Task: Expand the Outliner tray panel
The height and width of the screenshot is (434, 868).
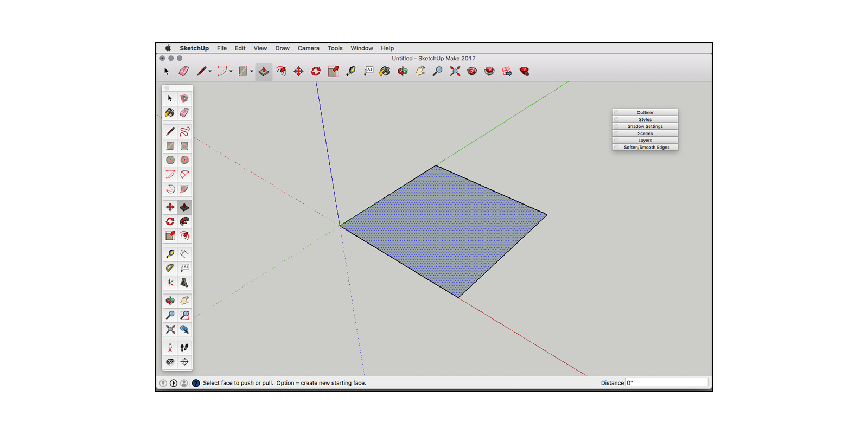Action: coord(645,112)
